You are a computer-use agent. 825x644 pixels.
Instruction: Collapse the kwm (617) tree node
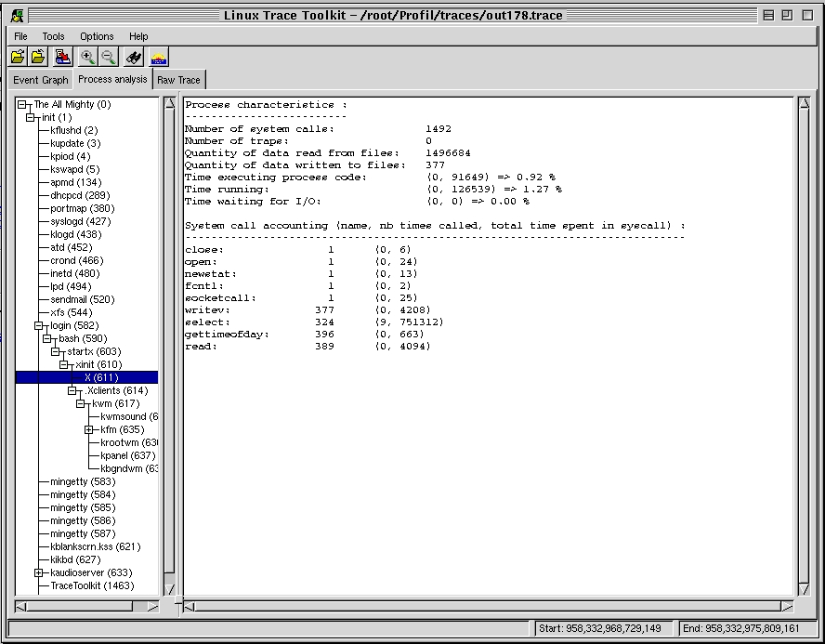(81, 403)
